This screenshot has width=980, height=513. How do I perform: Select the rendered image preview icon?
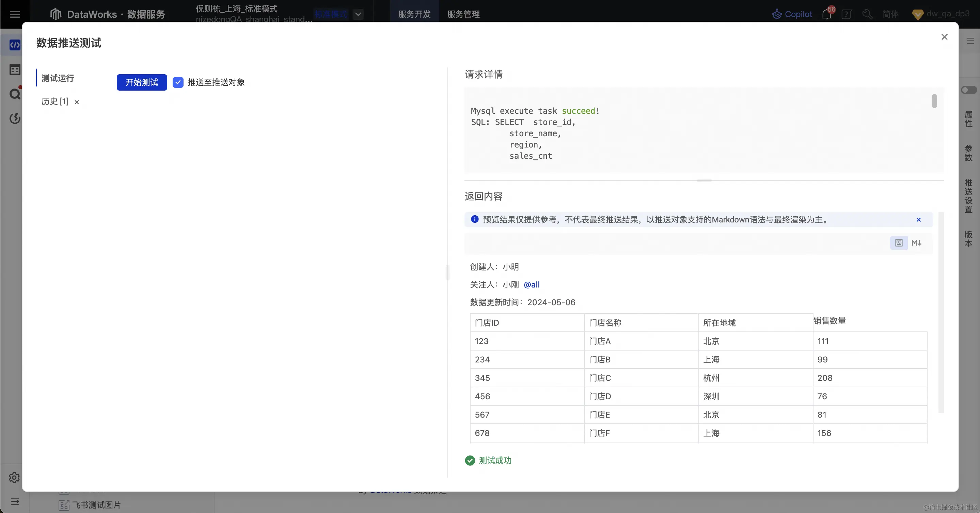pos(899,243)
